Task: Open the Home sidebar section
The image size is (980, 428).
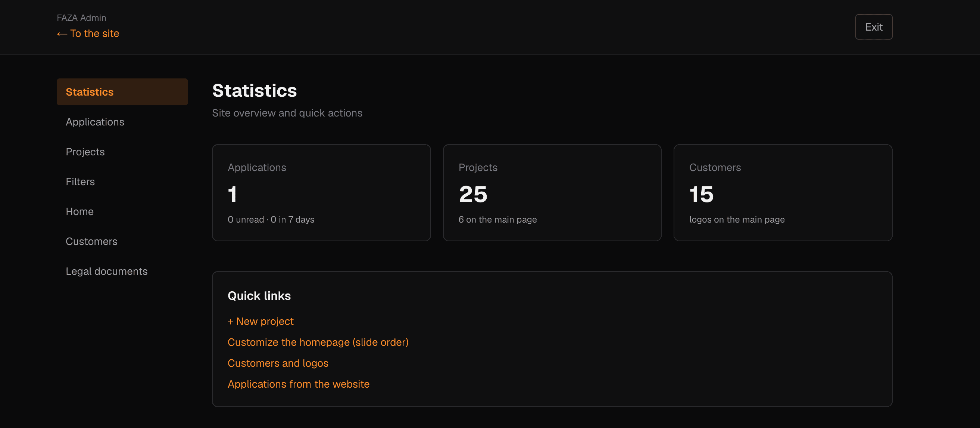Action: tap(122, 211)
